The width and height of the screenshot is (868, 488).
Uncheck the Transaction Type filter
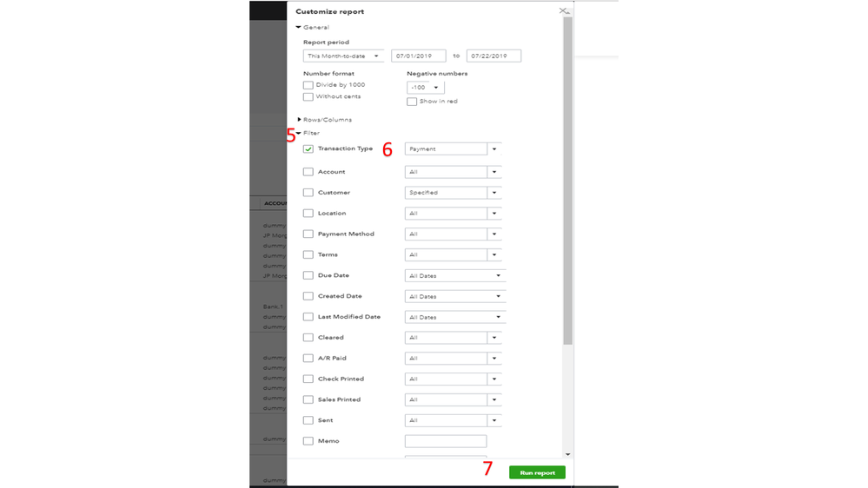(308, 149)
